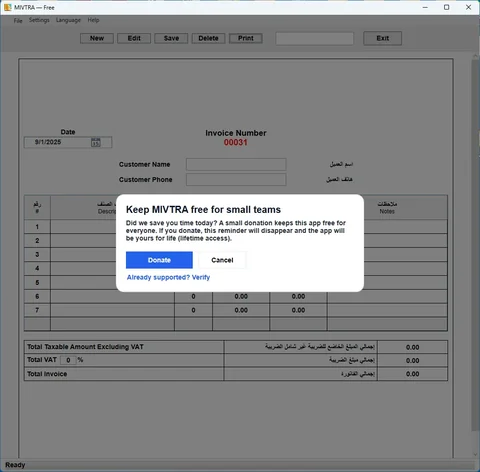Close the MIVTRA window
The width and height of the screenshot is (480, 472).
468,7
